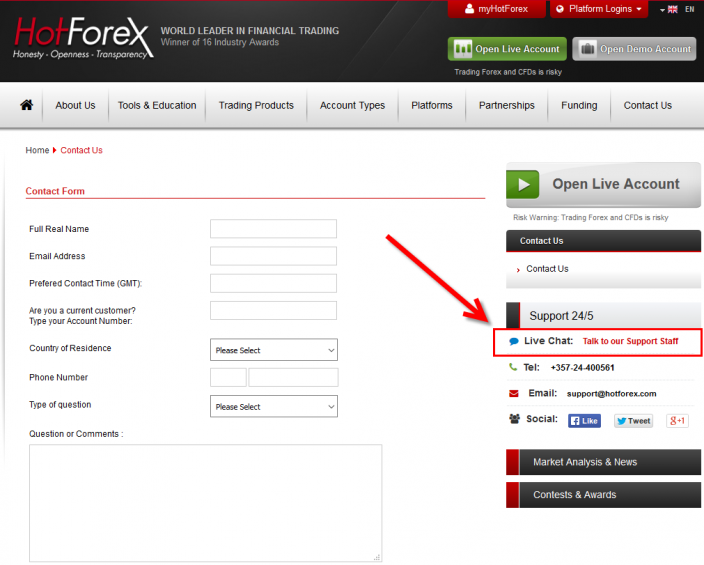Click the Open Demo Account button

(634, 49)
